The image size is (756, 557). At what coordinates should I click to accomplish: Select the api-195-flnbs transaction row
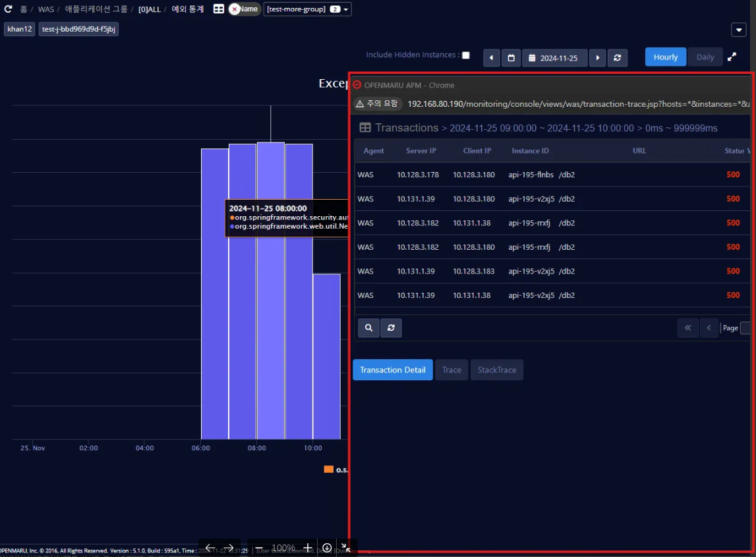[x=531, y=175]
